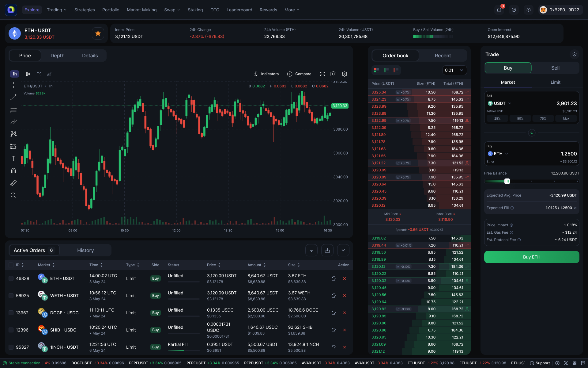
Task: Open fullscreen chart view
Action: tap(322, 74)
